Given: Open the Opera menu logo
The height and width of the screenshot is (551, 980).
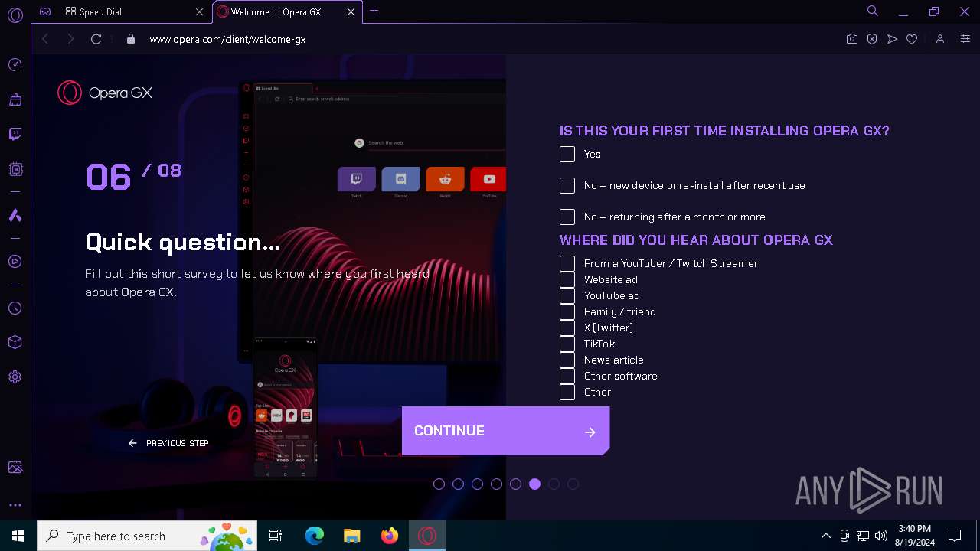Looking at the screenshot, I should pyautogui.click(x=15, y=15).
